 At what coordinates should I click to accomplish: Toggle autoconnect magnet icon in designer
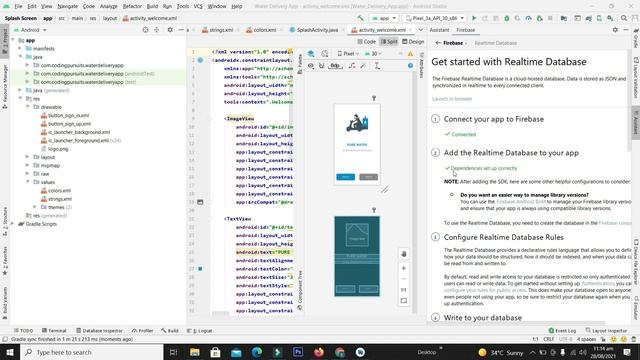[322, 66]
